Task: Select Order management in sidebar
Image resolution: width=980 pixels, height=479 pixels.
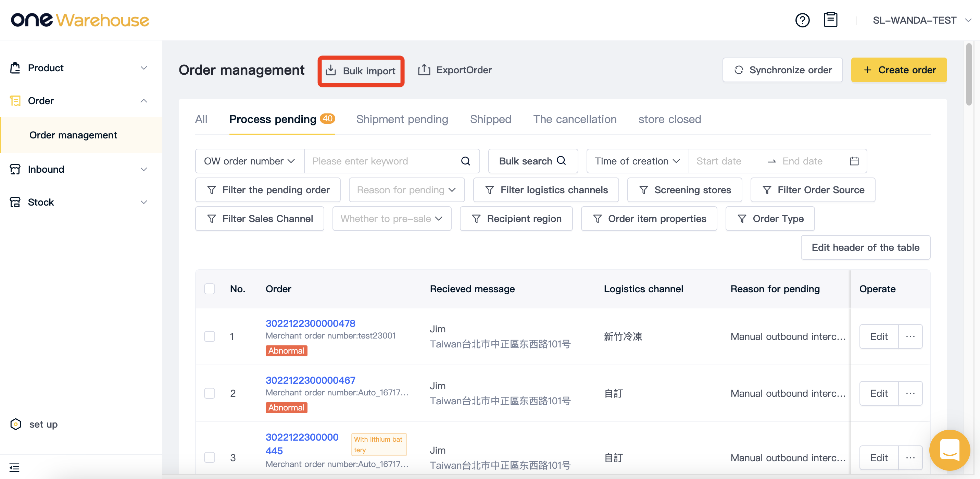Action: pyautogui.click(x=81, y=135)
